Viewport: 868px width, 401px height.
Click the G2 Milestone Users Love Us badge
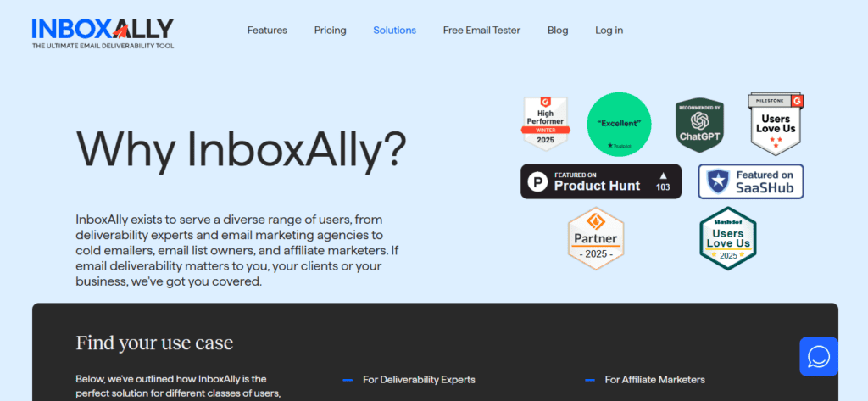[x=776, y=124]
